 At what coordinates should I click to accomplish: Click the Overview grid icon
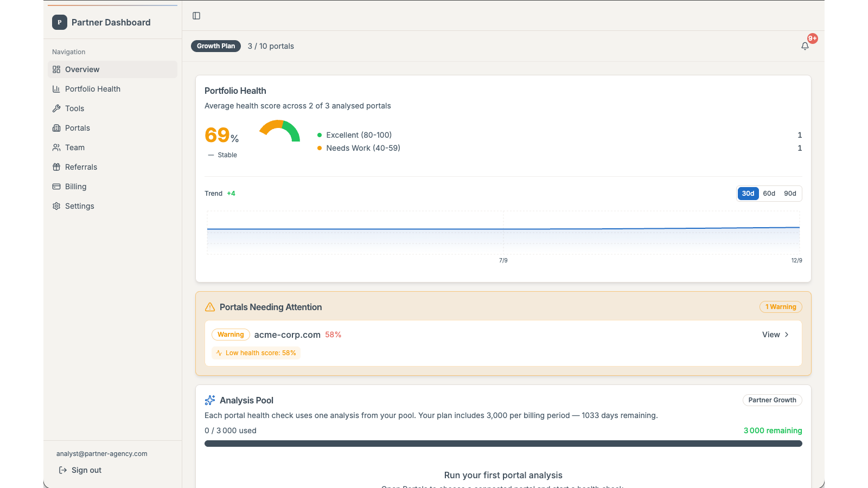coord(56,69)
